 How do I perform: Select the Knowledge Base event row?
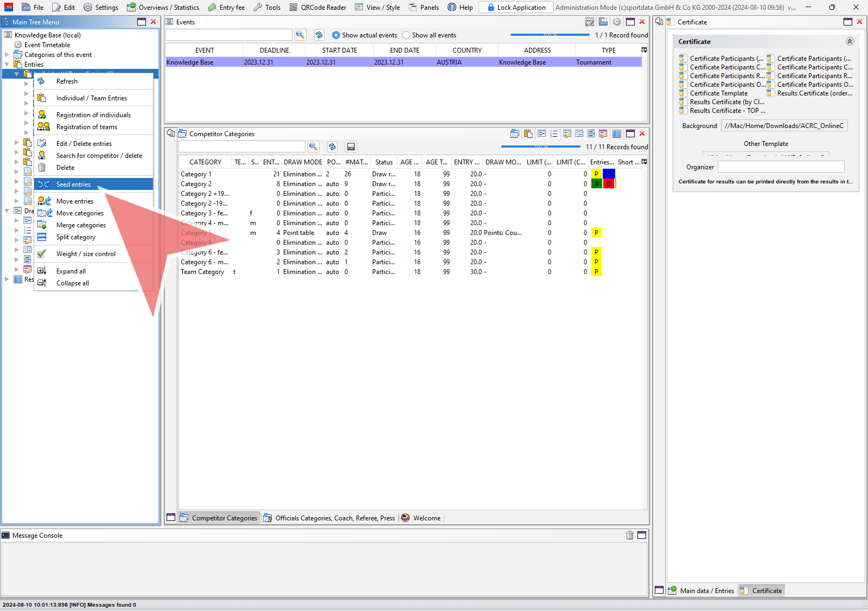coord(404,62)
